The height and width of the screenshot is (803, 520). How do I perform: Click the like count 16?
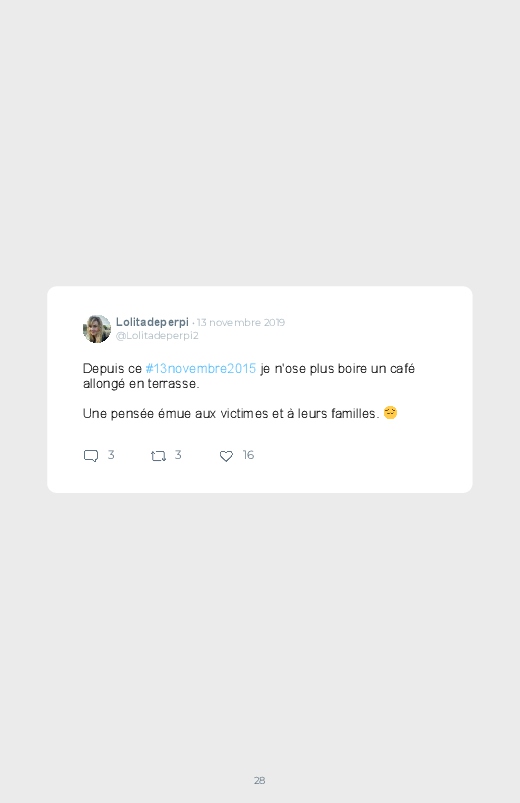pyautogui.click(x=248, y=455)
